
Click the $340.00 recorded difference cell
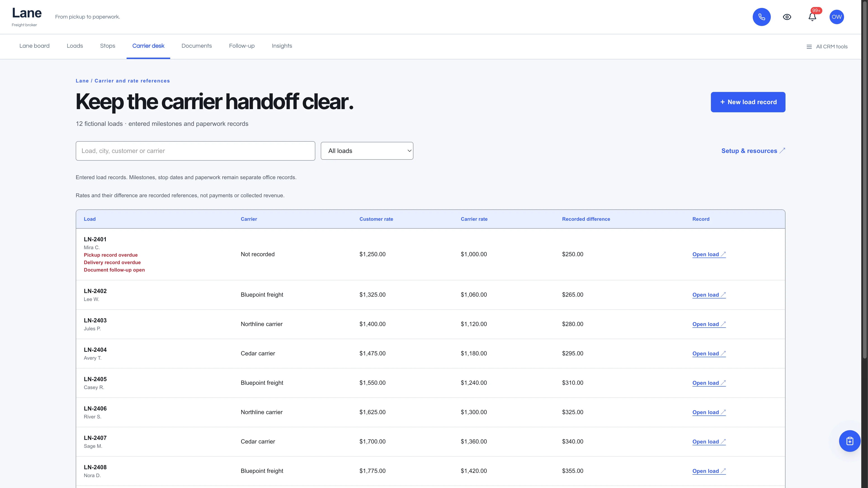573,441
